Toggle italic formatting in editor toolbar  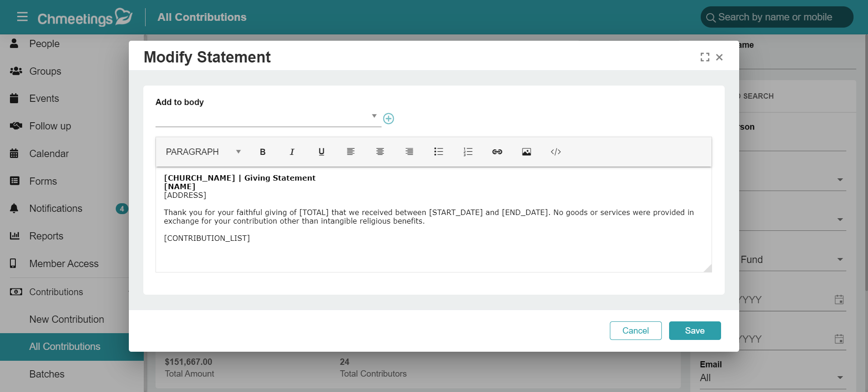292,152
